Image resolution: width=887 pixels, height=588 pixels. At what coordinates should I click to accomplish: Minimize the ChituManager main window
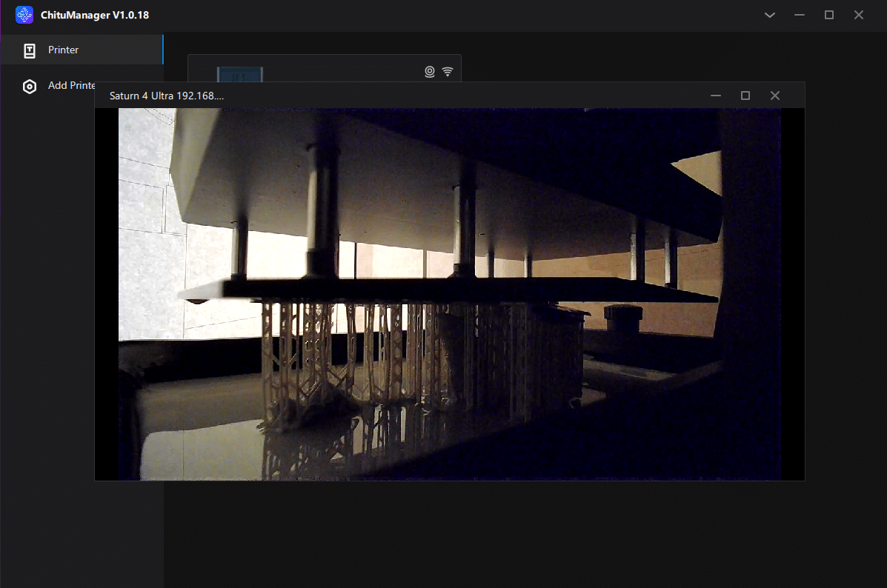[x=800, y=16]
